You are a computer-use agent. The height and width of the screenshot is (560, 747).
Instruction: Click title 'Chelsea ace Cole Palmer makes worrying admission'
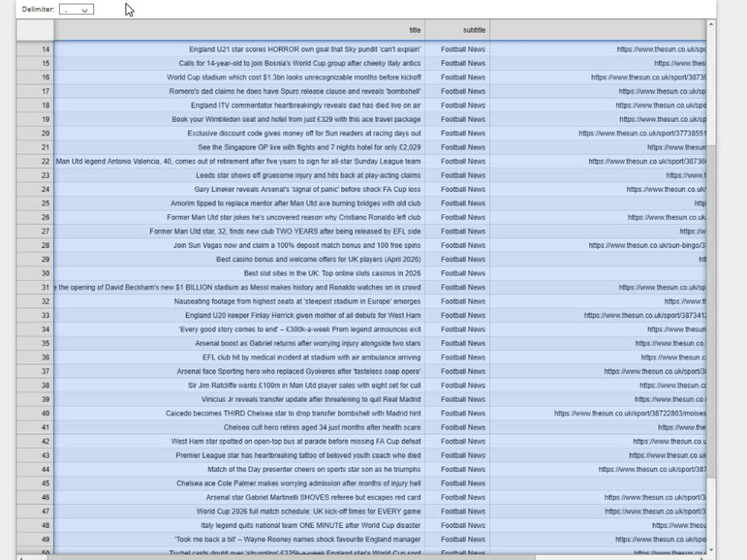tap(299, 483)
